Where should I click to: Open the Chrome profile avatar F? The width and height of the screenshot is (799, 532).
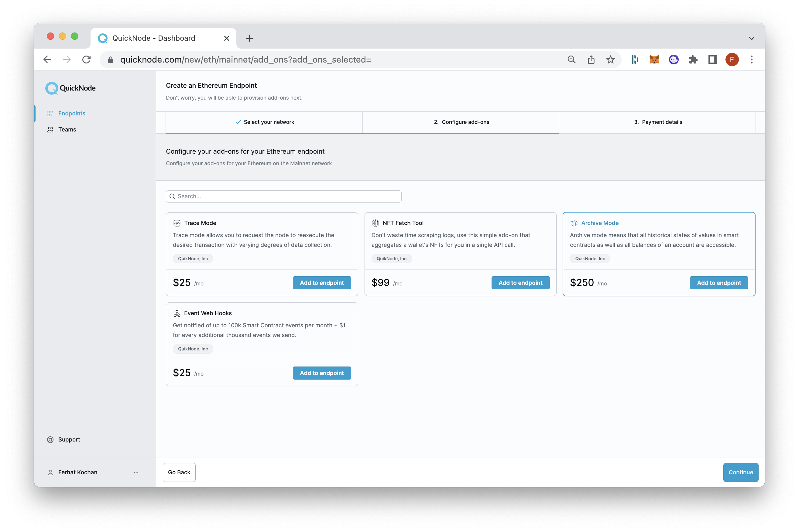click(x=732, y=60)
